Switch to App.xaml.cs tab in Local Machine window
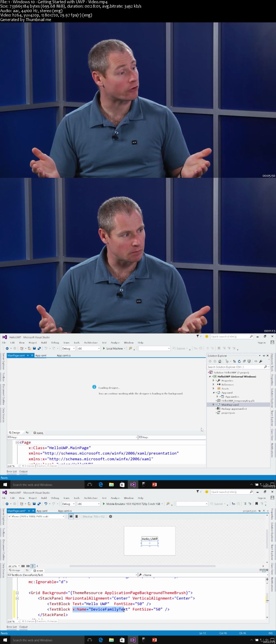This screenshot has width=276, height=644. (64, 355)
